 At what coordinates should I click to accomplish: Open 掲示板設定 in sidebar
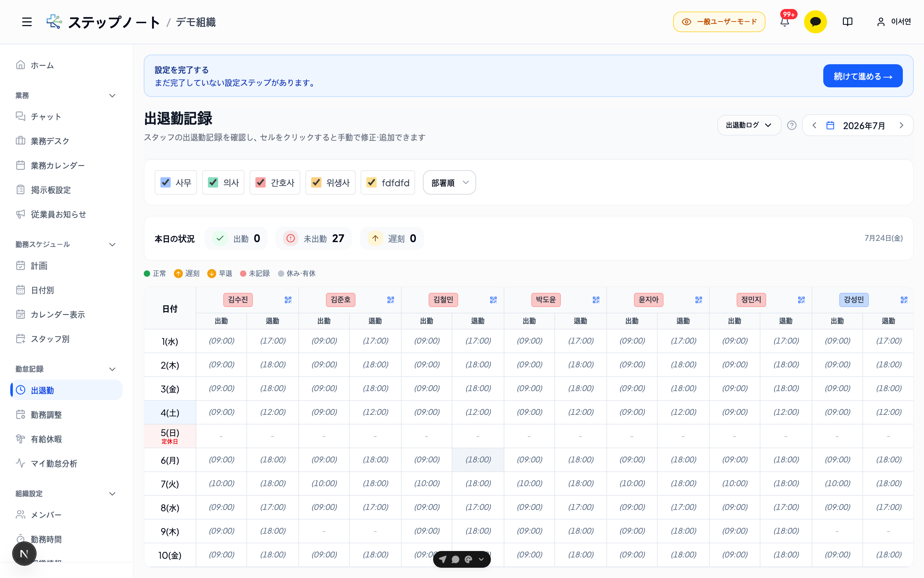[x=66, y=190]
